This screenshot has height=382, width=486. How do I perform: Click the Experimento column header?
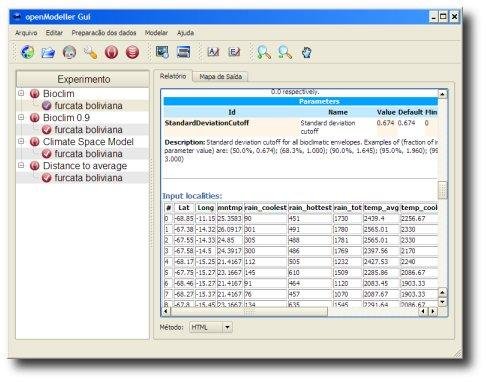pos(83,79)
